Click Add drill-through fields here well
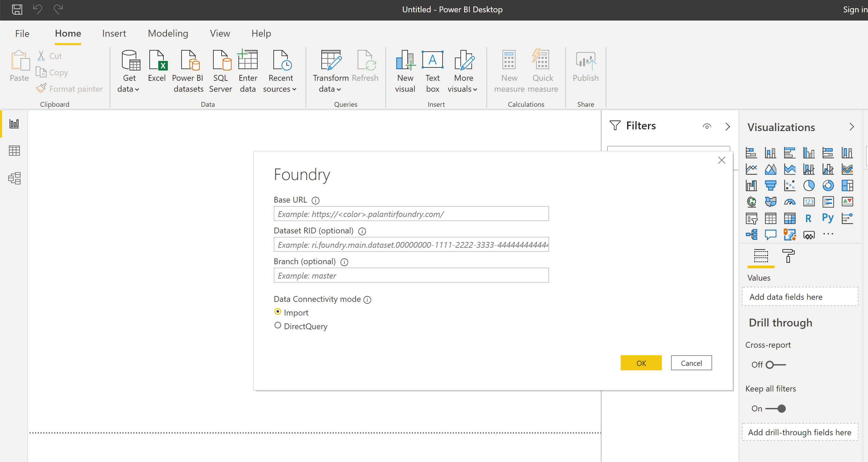The width and height of the screenshot is (868, 462). click(x=800, y=432)
